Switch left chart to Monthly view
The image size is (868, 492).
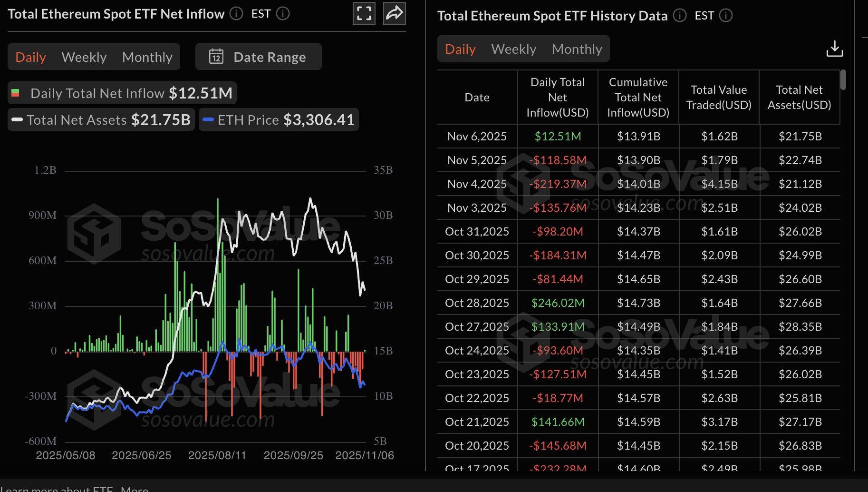pyautogui.click(x=147, y=57)
